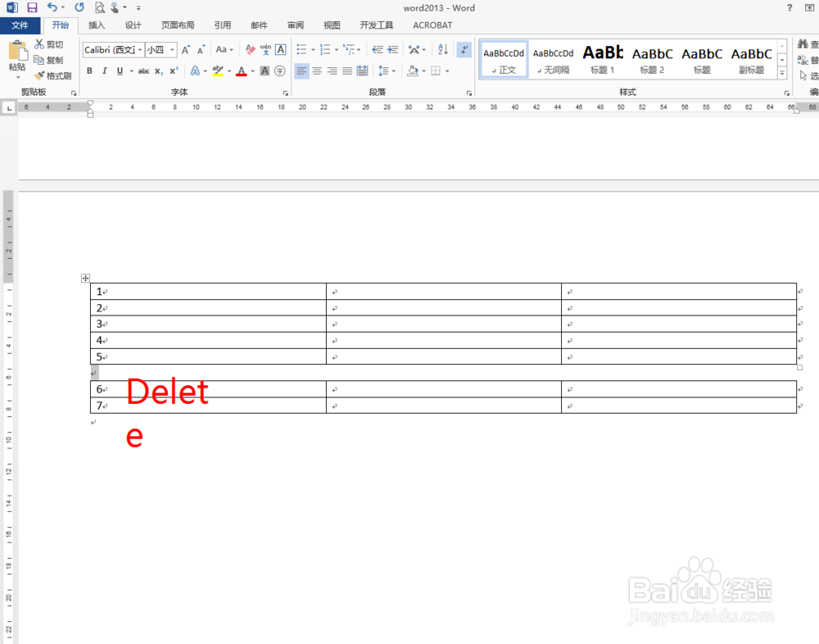Screen dimensions: 819x644
Task: Click the table move handle
Action: point(86,278)
